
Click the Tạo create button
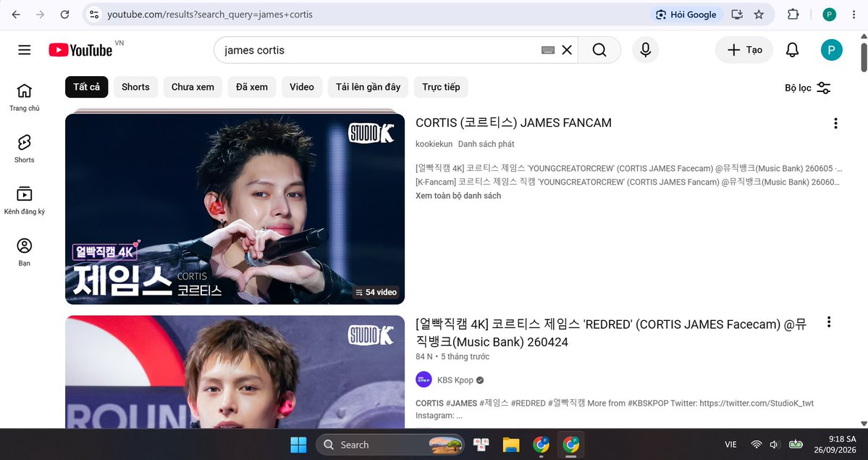[744, 50]
